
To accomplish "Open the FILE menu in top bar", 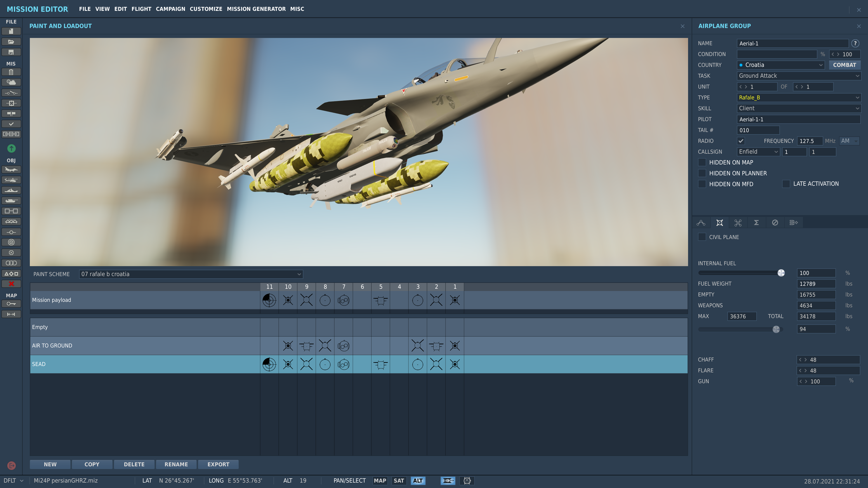I will click(85, 9).
